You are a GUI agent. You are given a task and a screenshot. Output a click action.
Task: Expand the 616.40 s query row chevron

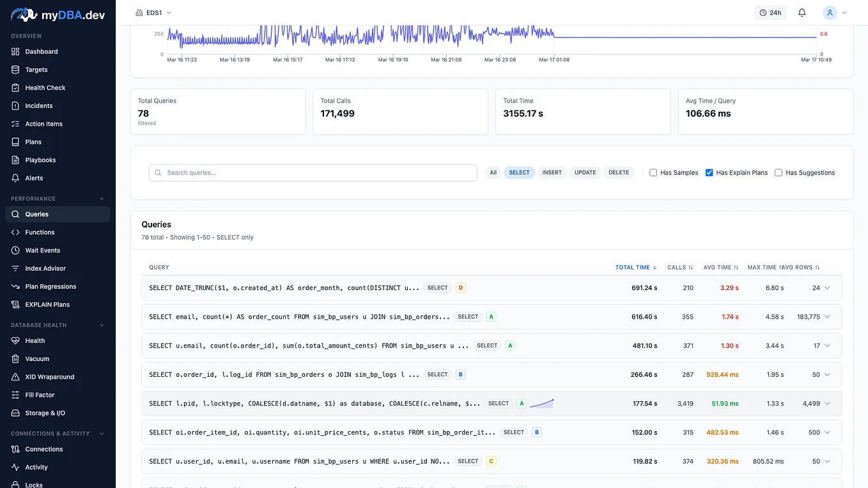(x=828, y=317)
